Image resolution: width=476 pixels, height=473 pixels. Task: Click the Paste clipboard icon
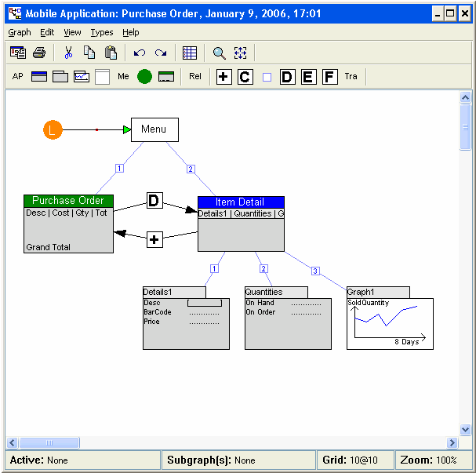coord(111,53)
